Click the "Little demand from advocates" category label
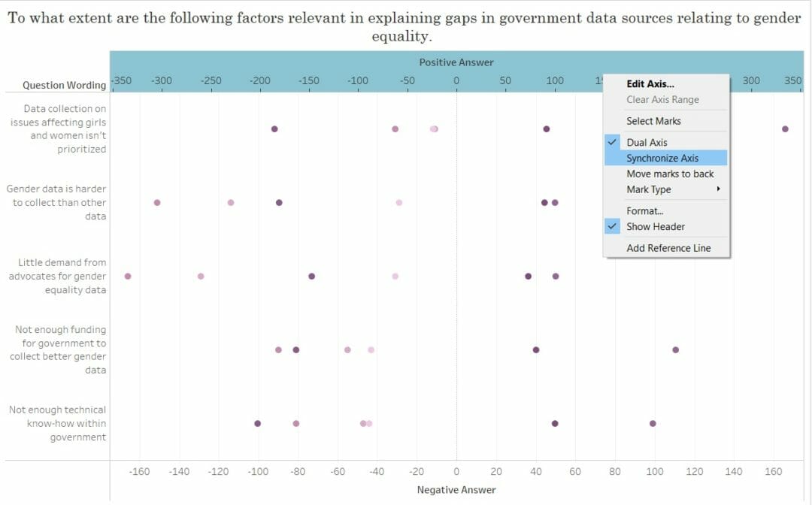Screen dimensions: 812x505 [56, 276]
